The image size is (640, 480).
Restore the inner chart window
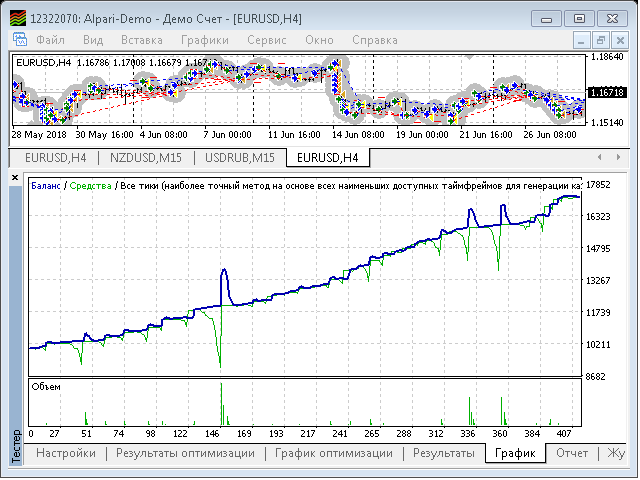tap(601, 40)
